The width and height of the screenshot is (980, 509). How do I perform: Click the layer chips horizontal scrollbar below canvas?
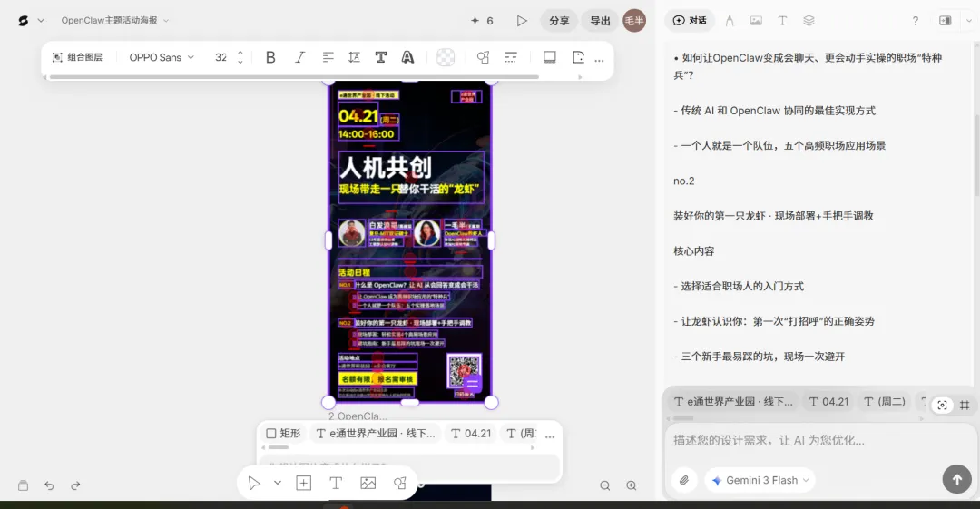point(279,447)
